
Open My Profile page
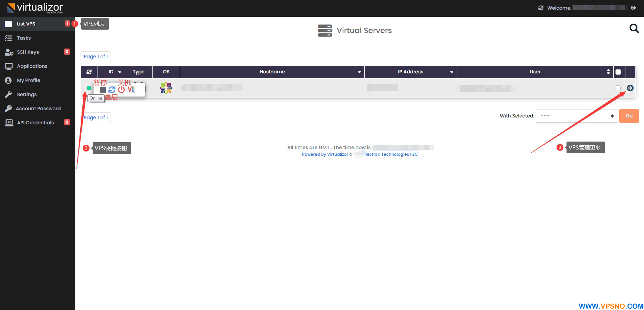(x=38, y=80)
